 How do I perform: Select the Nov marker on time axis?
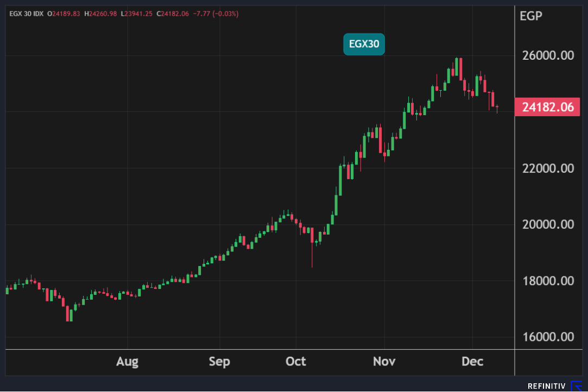(x=384, y=362)
